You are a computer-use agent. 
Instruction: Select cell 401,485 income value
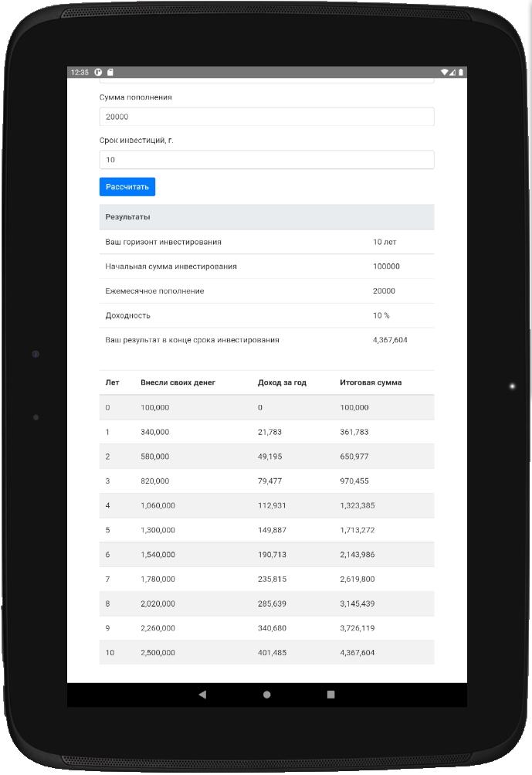tap(272, 653)
